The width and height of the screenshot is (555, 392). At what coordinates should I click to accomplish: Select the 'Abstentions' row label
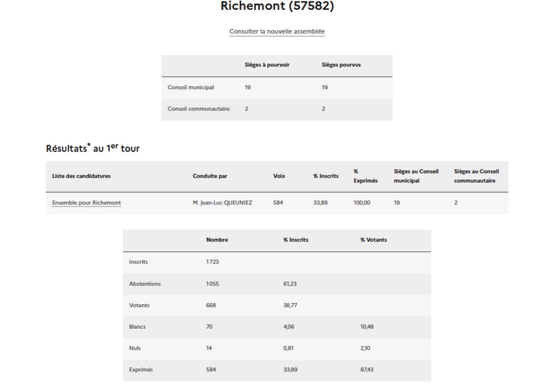(x=145, y=284)
